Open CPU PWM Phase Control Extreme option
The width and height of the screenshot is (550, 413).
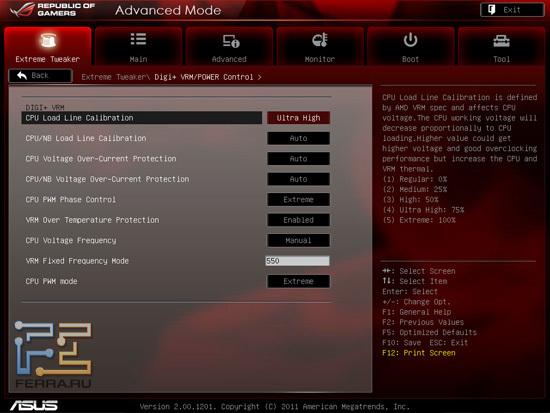[298, 200]
